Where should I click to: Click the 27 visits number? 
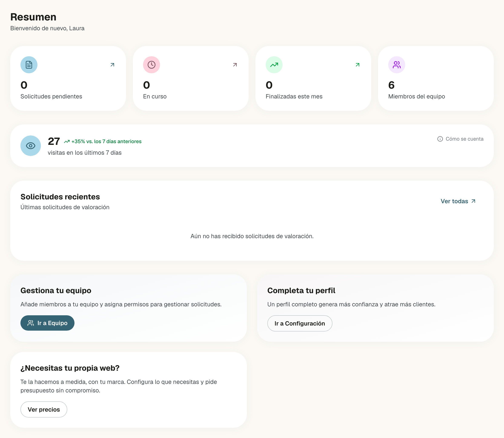coord(54,141)
